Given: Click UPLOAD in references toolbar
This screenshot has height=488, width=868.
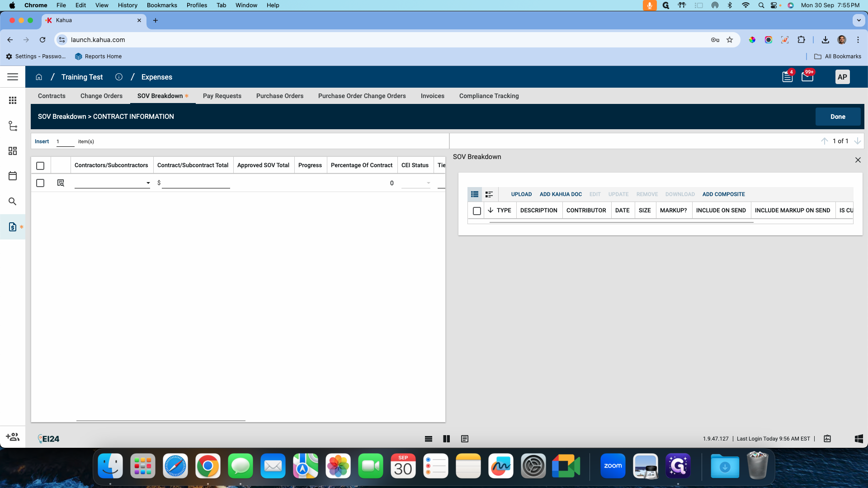Looking at the screenshot, I should [x=521, y=194].
